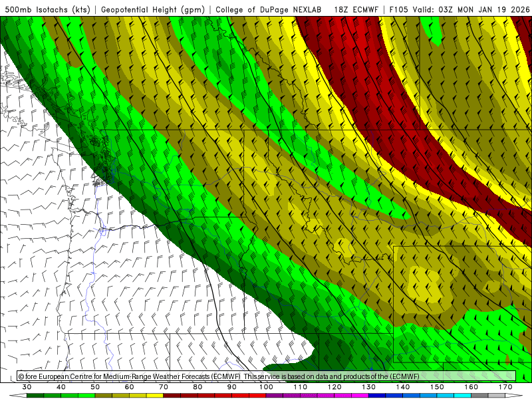532x399 pixels.
Task: Click the right arrow end of color scale
Action: tap(514, 396)
